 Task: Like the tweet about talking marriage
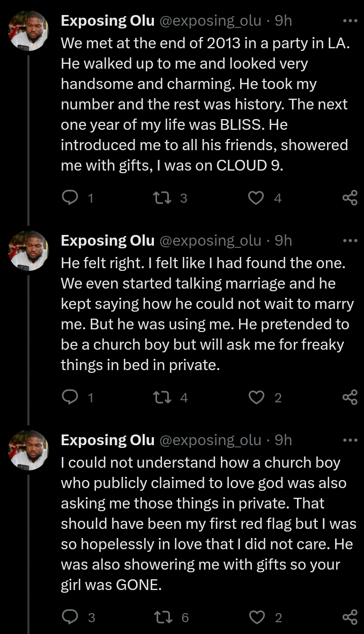[257, 397]
